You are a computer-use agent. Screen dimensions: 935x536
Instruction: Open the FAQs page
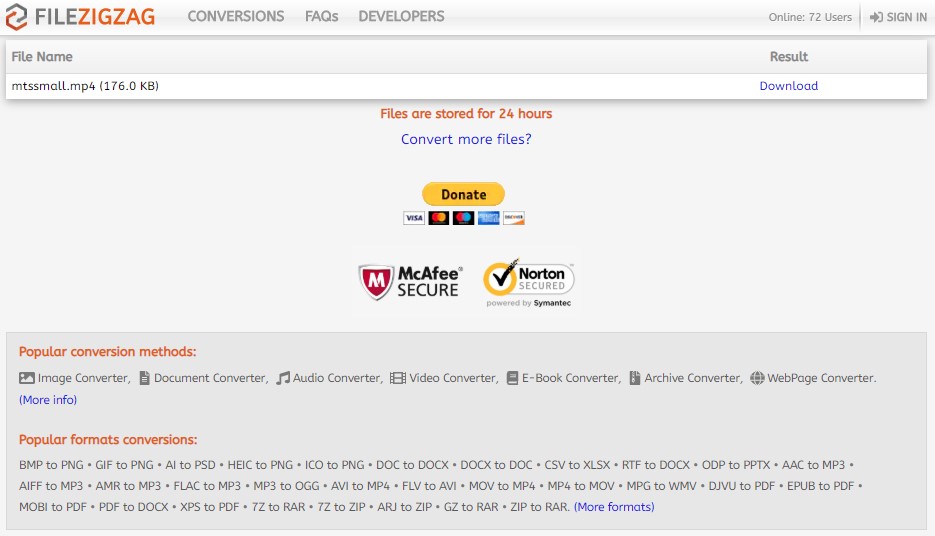point(321,16)
